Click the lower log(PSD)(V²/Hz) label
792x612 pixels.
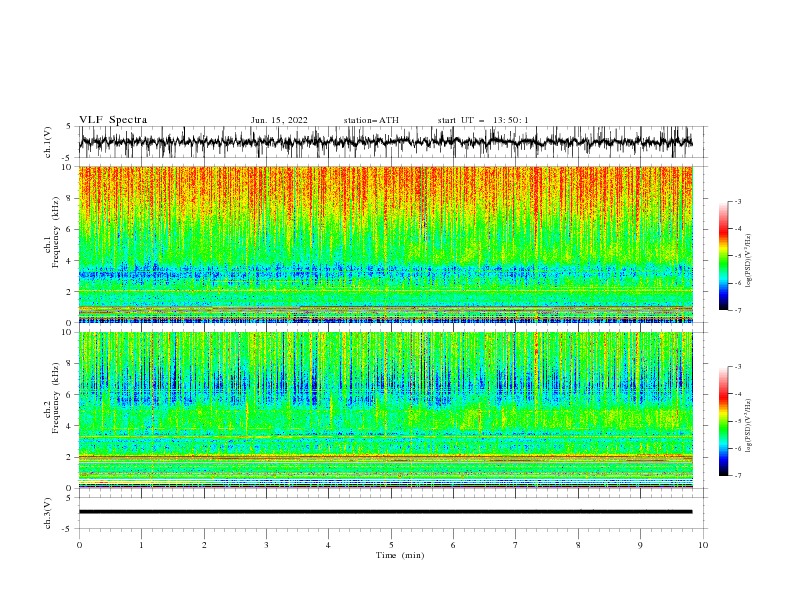pyautogui.click(x=748, y=425)
